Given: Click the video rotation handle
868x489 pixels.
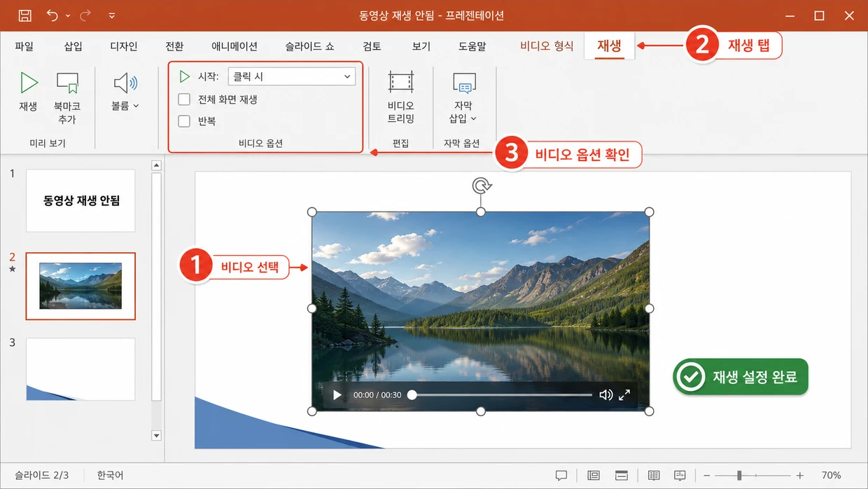Looking at the screenshot, I should coord(481,186).
